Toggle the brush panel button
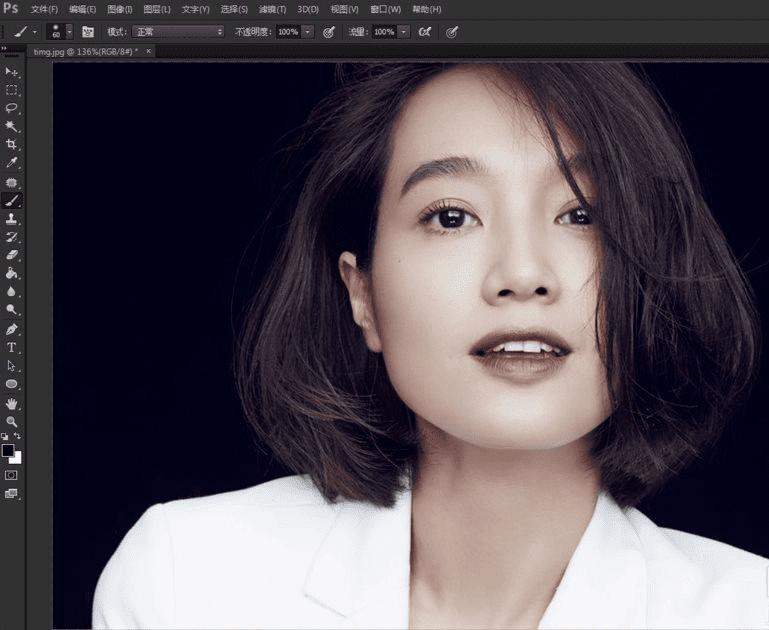Screen dimensions: 769x630 (x=88, y=32)
